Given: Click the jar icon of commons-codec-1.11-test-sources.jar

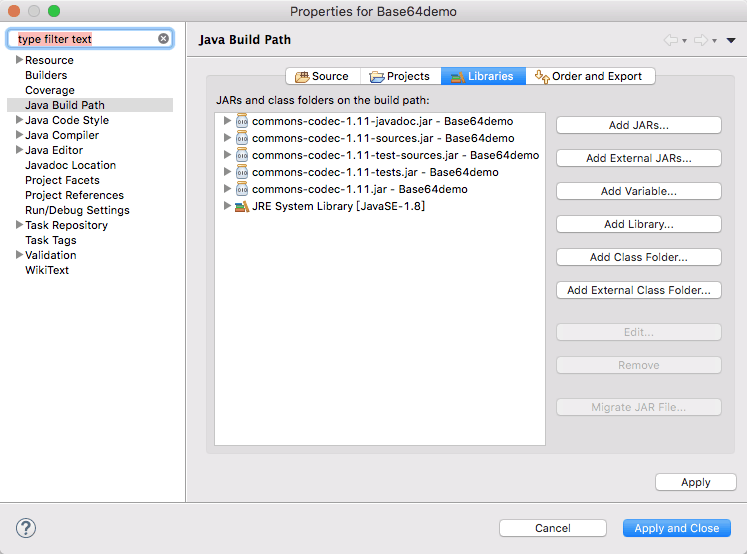Looking at the screenshot, I should tap(242, 155).
